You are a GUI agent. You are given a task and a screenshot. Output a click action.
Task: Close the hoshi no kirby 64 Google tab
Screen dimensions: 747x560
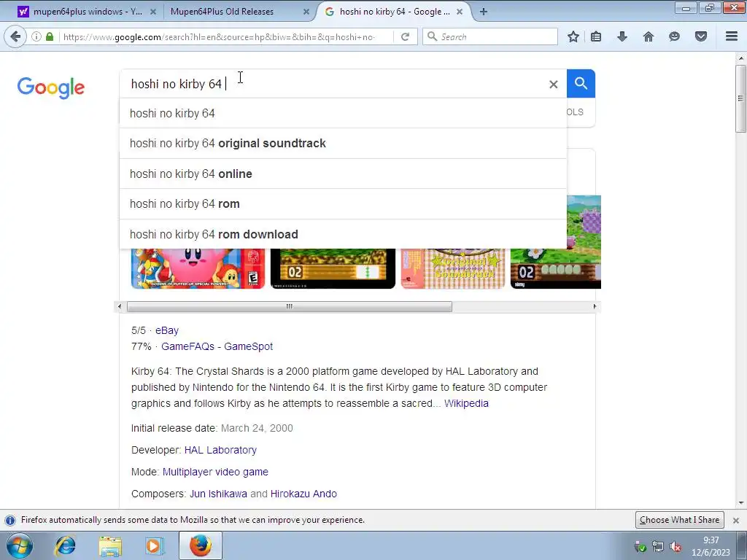(x=460, y=12)
